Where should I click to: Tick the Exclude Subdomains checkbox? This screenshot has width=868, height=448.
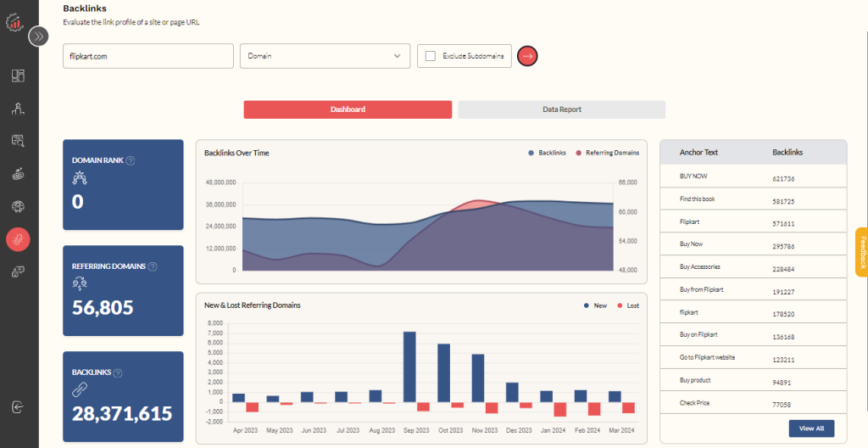click(430, 56)
